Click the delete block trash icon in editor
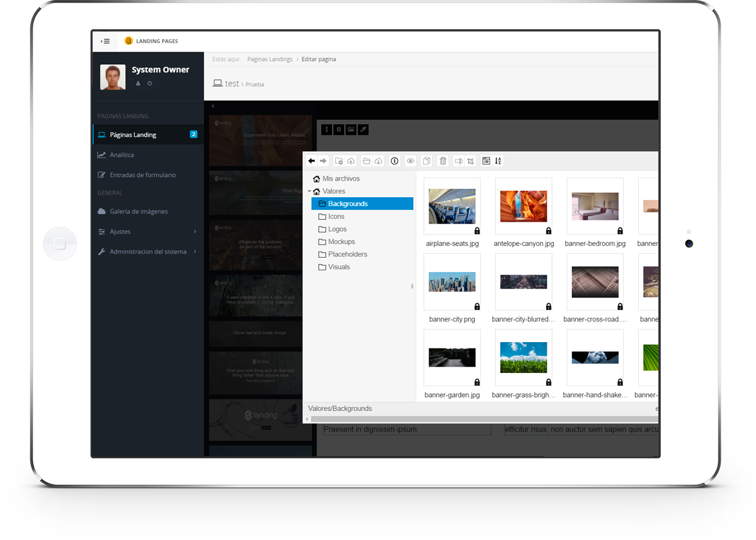Viewport: 756px width, 540px height. (338, 129)
